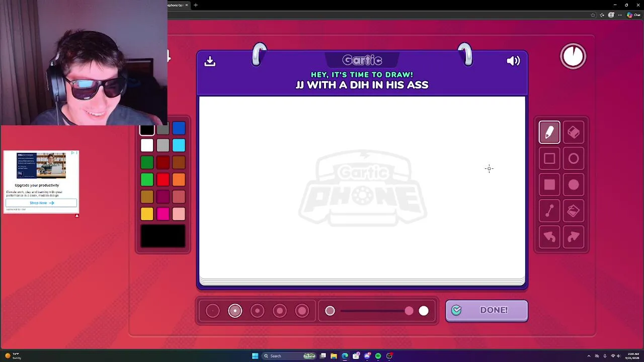The height and width of the screenshot is (362, 644).
Task: Select the third brush size
Action: point(257,311)
